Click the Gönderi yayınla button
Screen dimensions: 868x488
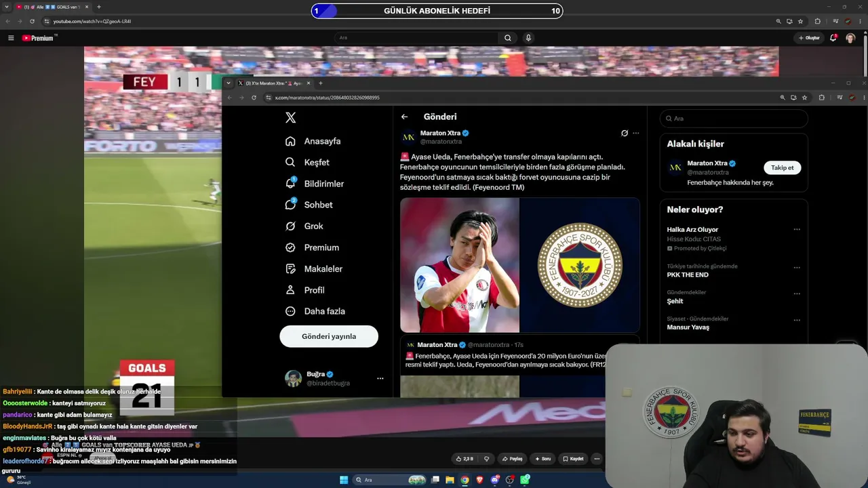[329, 336]
